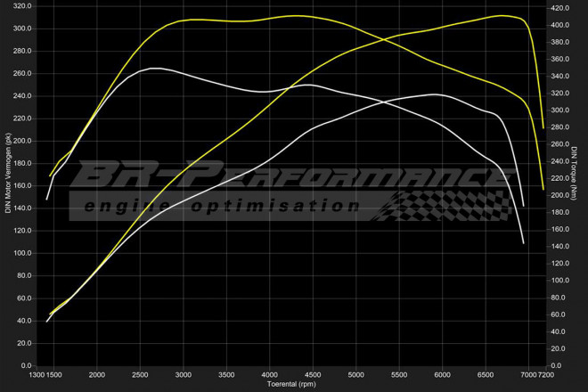Click 300.0 on the right torque axis
The height and width of the screenshot is (392, 588).
click(x=559, y=110)
